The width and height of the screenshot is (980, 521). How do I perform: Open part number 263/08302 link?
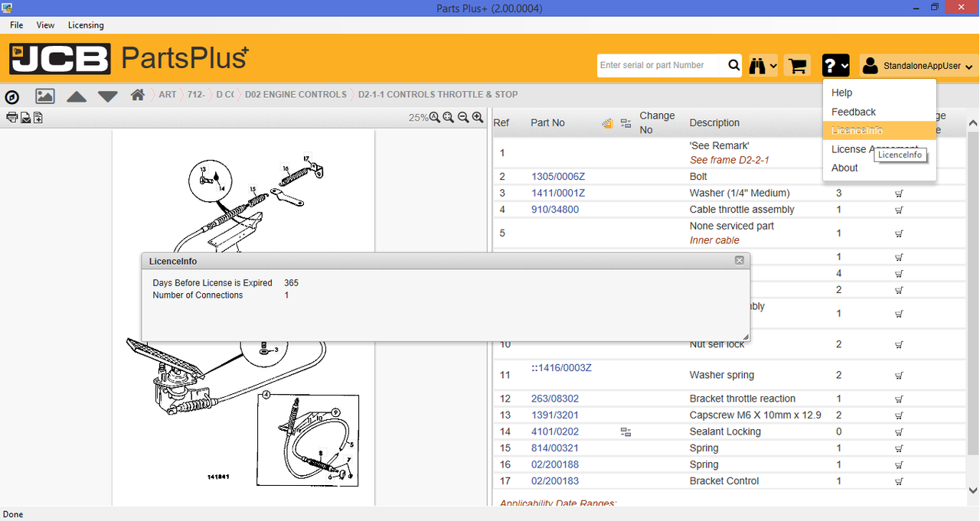coord(555,399)
